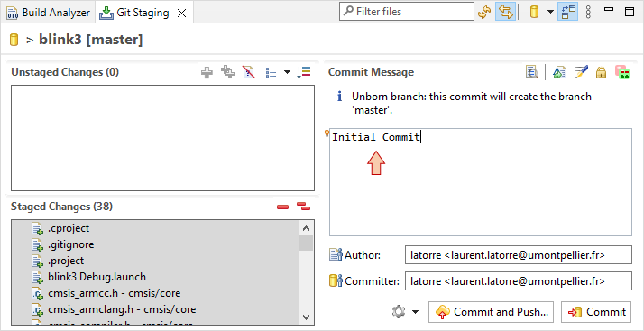Toggle Amend previous commit icon
Screen dimensions: 644x331
(x=559, y=72)
